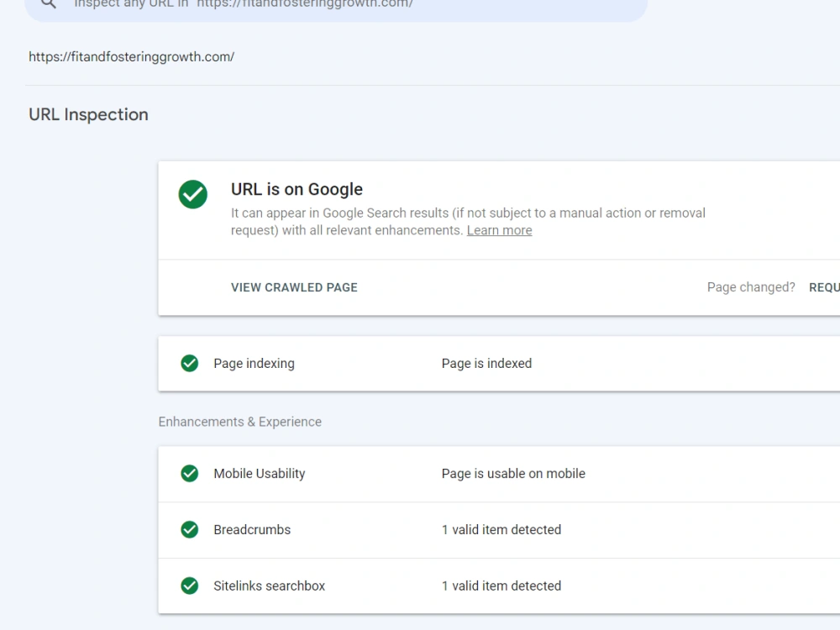This screenshot has height=630, width=840.
Task: Click the URL is on Google title
Action: 297,190
